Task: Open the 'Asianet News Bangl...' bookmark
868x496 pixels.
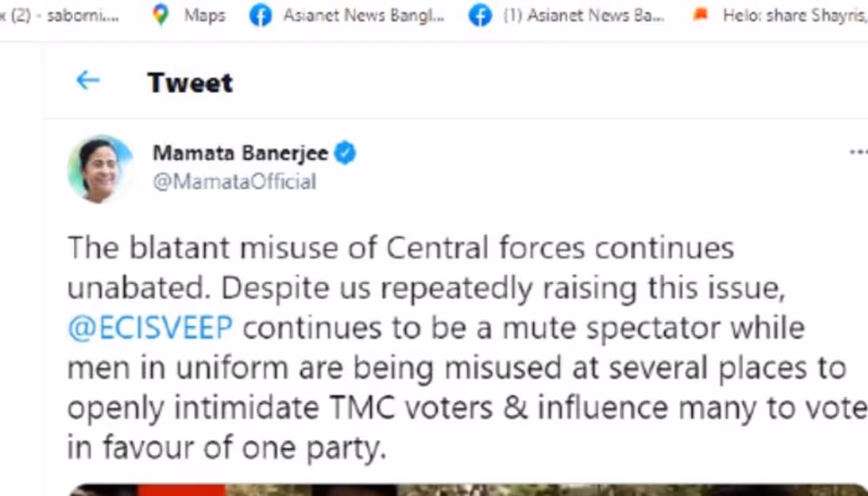Action: pos(363,15)
